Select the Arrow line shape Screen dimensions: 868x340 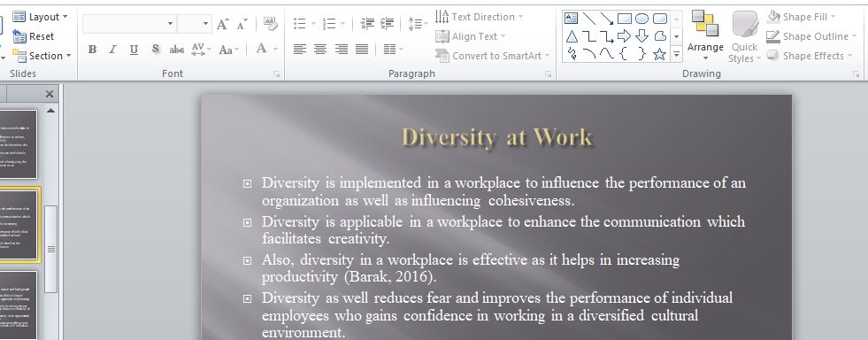[x=607, y=19]
